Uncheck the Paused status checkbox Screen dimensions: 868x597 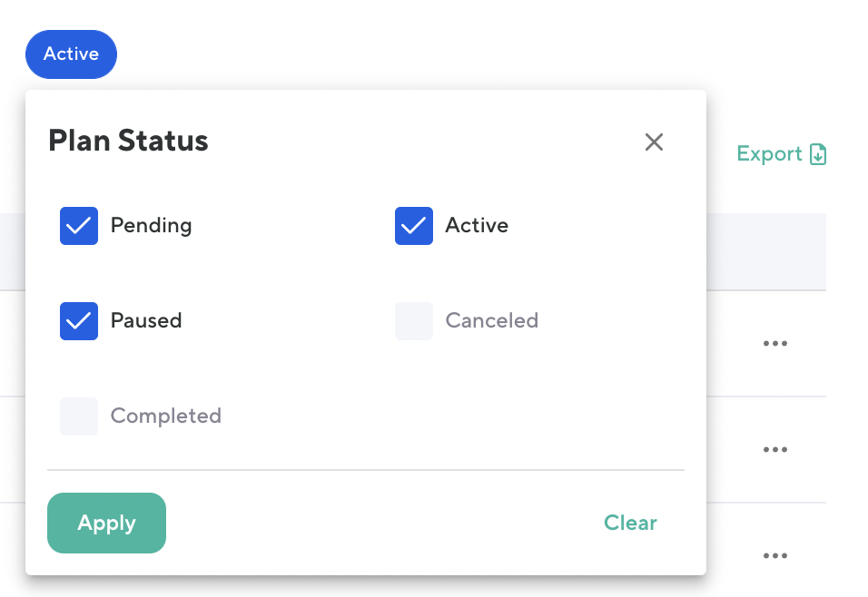[x=79, y=321]
